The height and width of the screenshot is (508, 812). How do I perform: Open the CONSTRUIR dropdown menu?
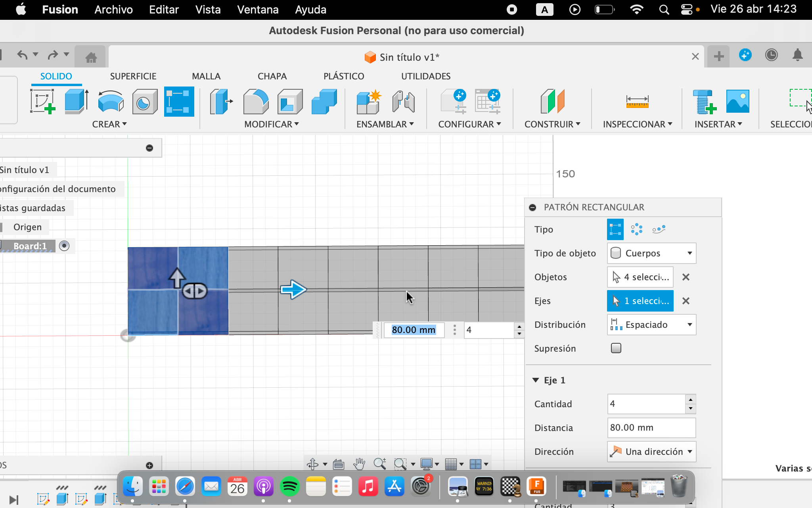(x=552, y=124)
